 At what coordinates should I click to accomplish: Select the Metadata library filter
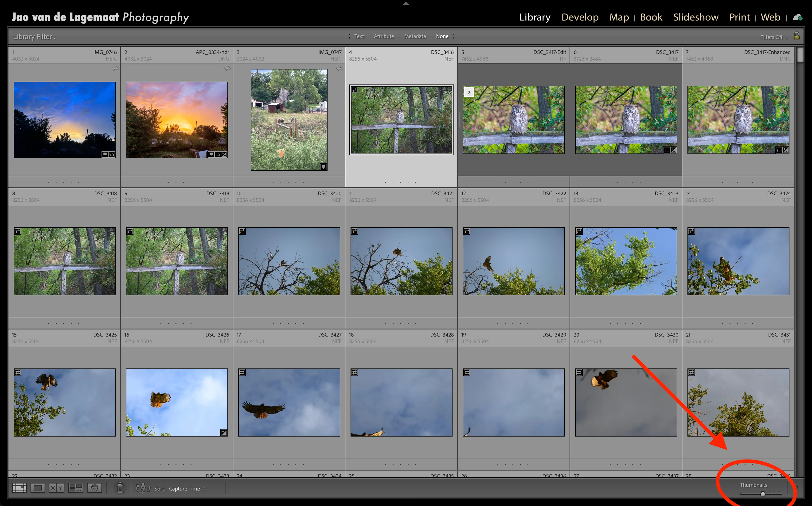pos(415,36)
